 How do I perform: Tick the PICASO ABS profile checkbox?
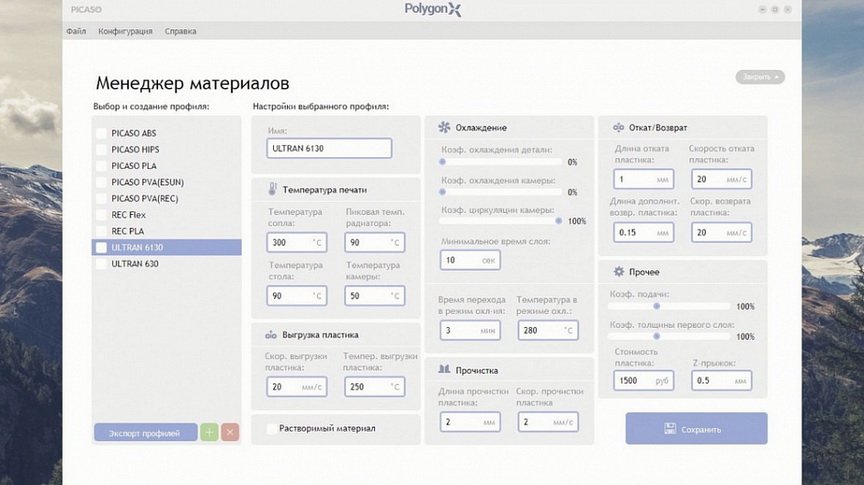click(101, 133)
